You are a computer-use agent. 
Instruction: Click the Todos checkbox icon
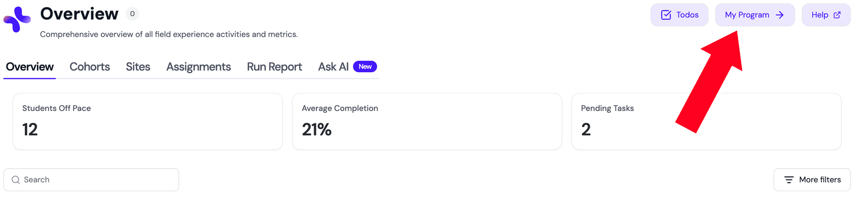(666, 15)
